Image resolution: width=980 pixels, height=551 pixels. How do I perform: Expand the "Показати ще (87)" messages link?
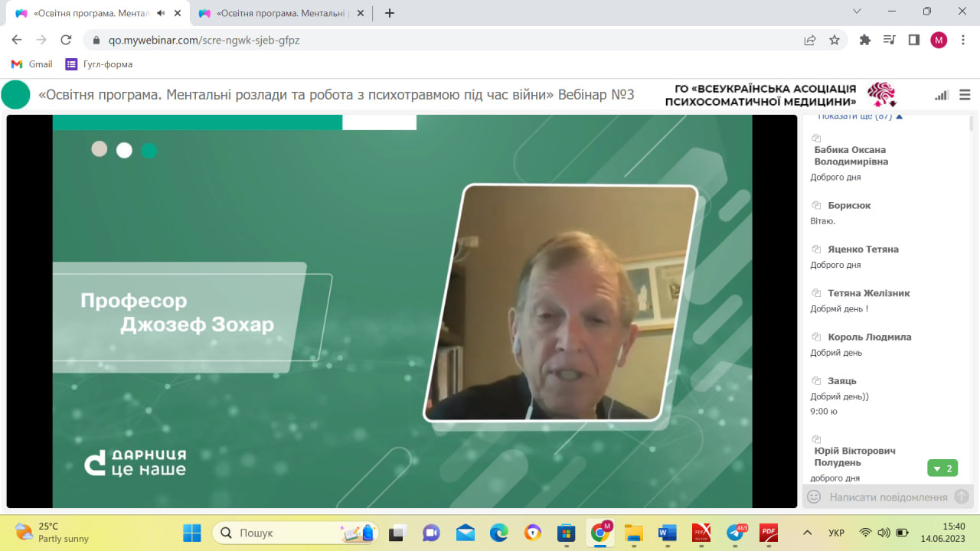(x=860, y=116)
